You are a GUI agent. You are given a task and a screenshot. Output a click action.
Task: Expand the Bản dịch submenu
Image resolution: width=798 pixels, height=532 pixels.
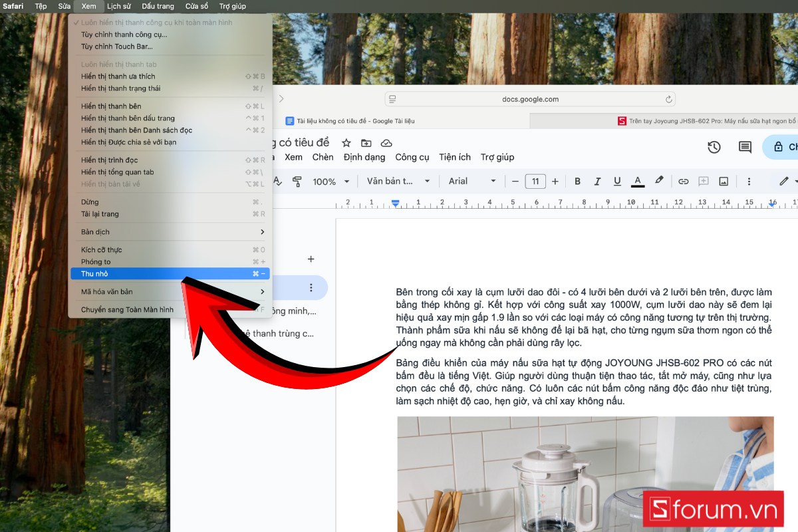pos(170,231)
